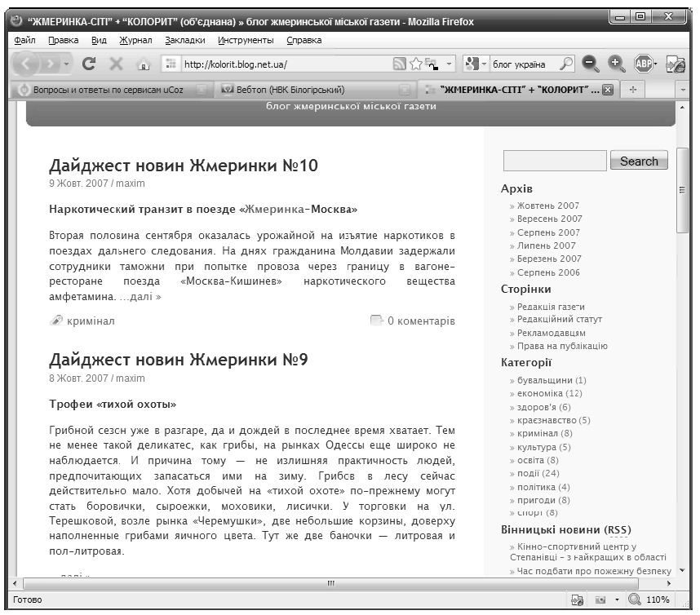700x615 pixels.
Task: Open page Рекламодавцям
Action: coord(552,333)
